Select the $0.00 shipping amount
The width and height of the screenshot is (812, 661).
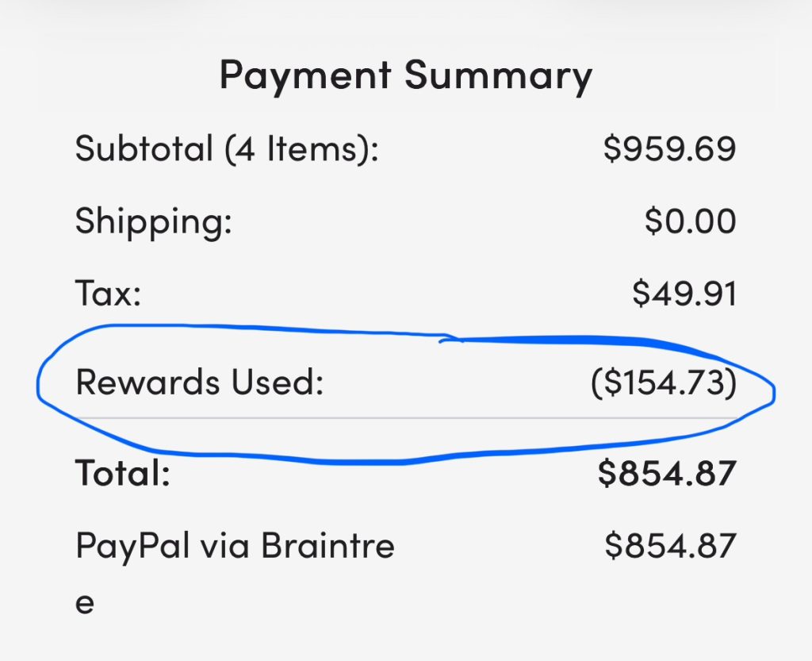point(690,221)
